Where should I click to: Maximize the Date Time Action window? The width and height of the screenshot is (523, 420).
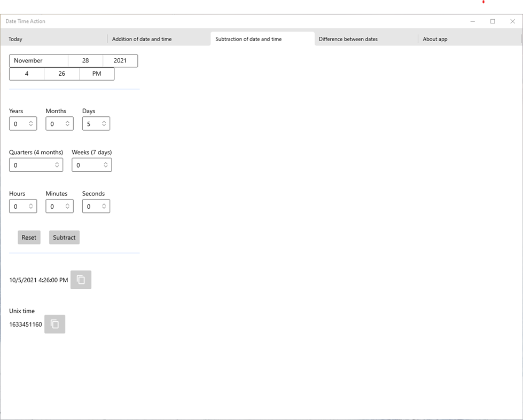click(x=493, y=21)
